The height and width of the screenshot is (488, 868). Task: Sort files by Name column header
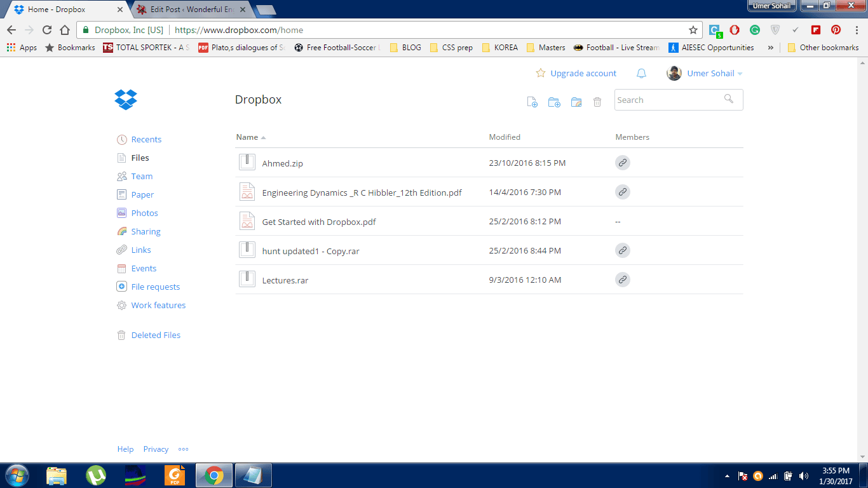(247, 137)
